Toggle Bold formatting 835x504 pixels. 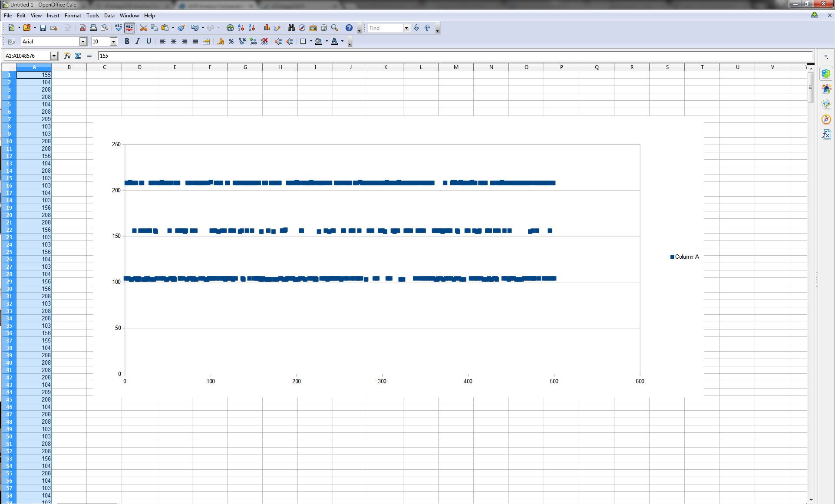click(x=127, y=41)
